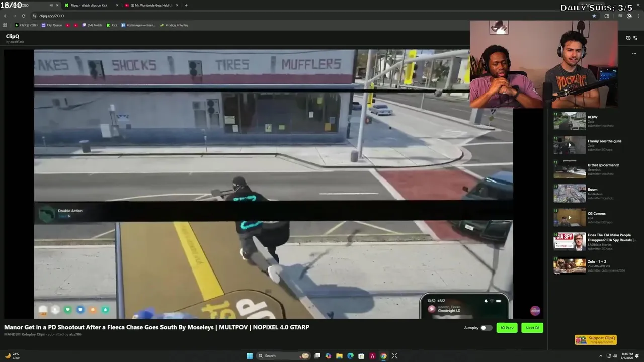Screen dimensions: 644x362
Task: Click the MANDEM Roleplay Clips channel name
Action: click(x=25, y=334)
